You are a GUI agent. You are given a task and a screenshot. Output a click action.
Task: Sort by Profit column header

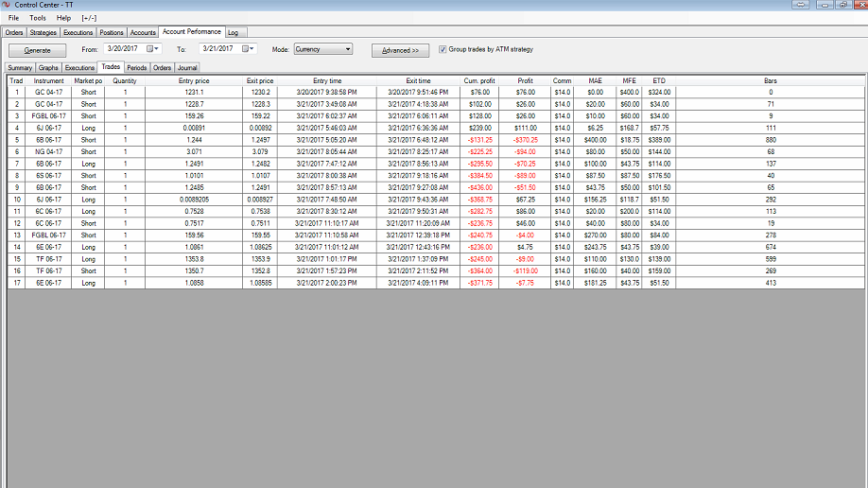(525, 81)
